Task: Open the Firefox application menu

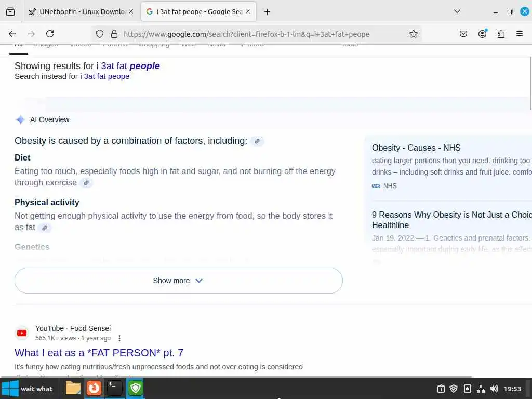Action: pos(519,34)
